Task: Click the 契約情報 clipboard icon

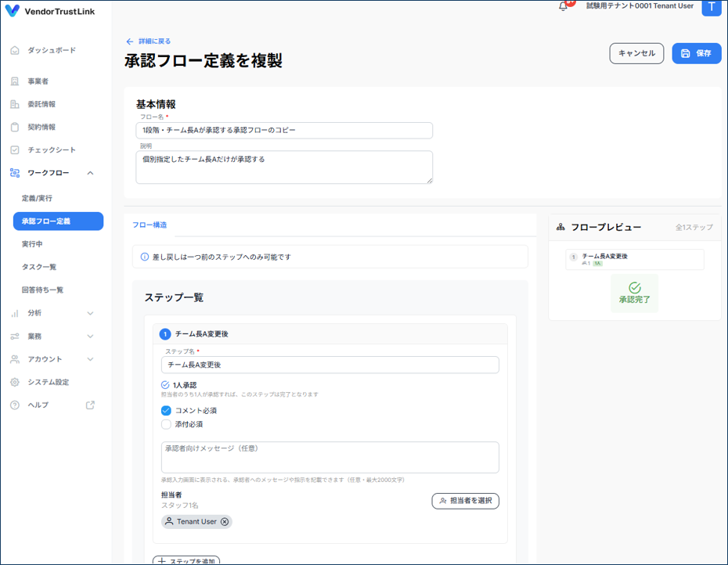Action: click(x=15, y=127)
